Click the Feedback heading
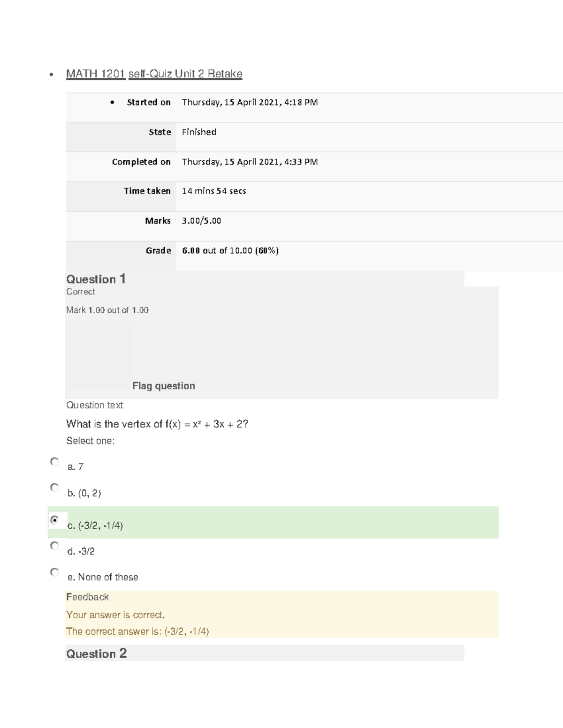Screen dimensions: 563x728 point(87,597)
